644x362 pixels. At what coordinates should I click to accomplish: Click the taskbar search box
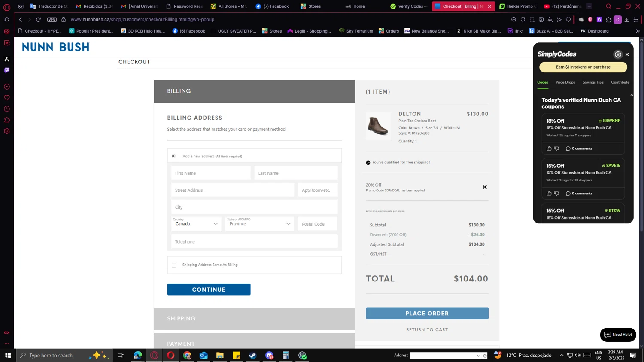[x=64, y=355]
